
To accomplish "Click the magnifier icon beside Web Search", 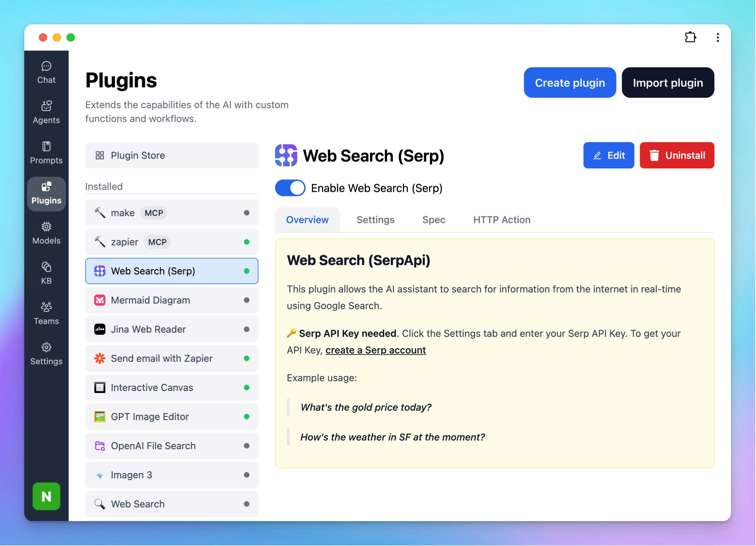I will click(100, 504).
